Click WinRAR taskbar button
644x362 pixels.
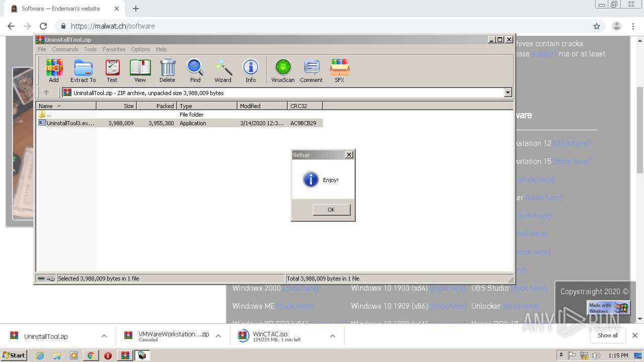coord(125,355)
